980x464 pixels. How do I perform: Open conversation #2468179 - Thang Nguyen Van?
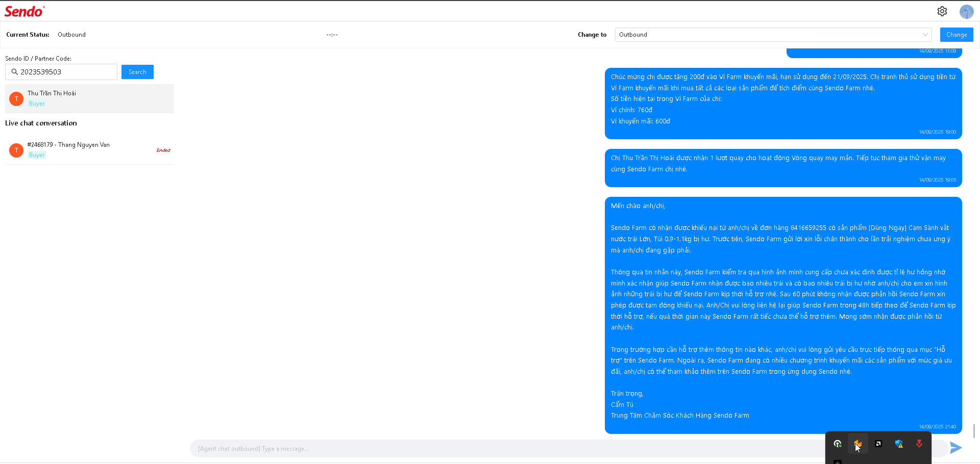pyautogui.click(x=89, y=150)
